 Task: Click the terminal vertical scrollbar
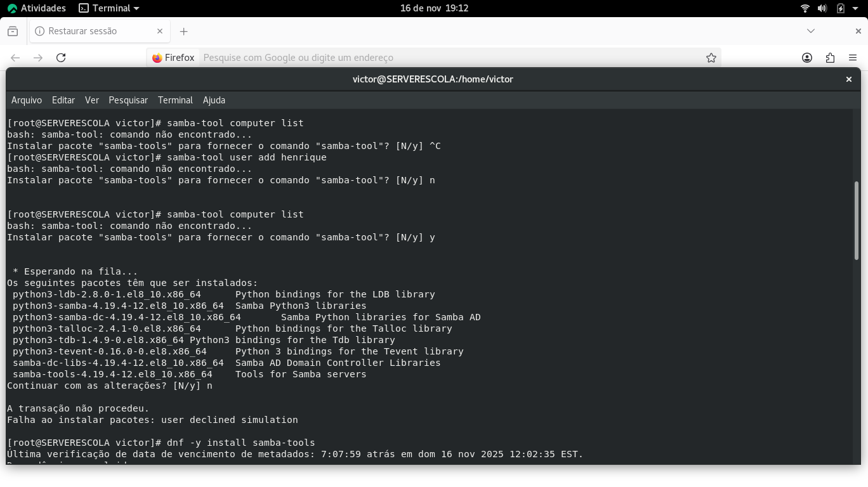click(856, 219)
